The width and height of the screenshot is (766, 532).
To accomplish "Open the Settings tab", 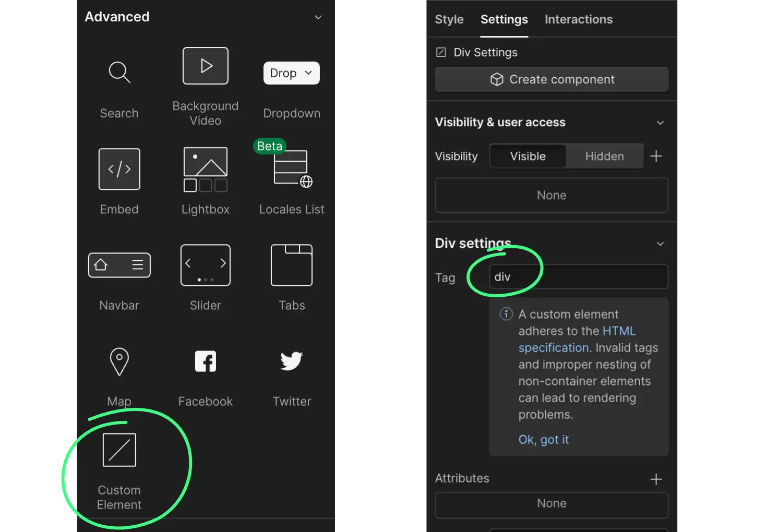I will pos(504,19).
